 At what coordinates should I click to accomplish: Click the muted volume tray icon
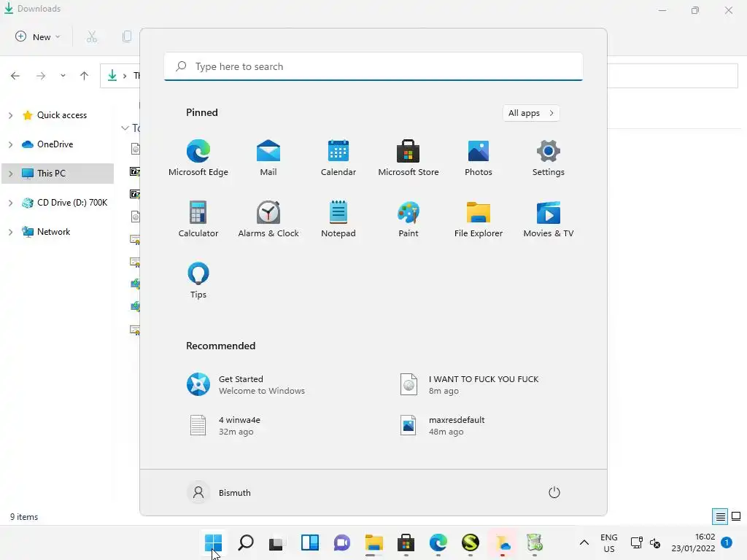[x=655, y=542]
